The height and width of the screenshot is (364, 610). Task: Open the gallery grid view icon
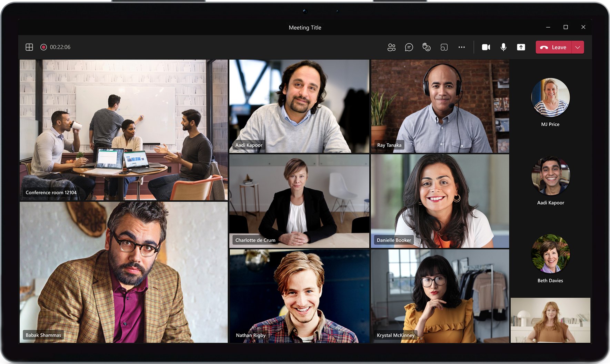[29, 47]
